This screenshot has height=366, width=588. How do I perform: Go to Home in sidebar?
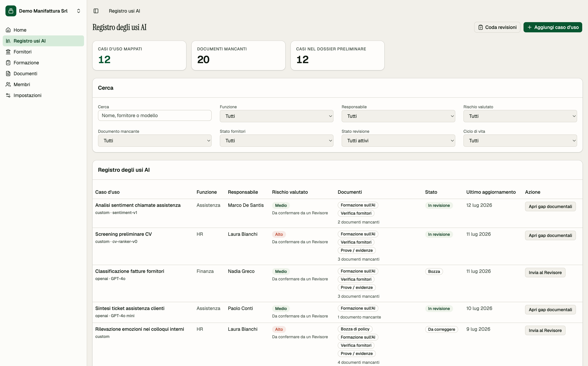[x=43, y=30]
